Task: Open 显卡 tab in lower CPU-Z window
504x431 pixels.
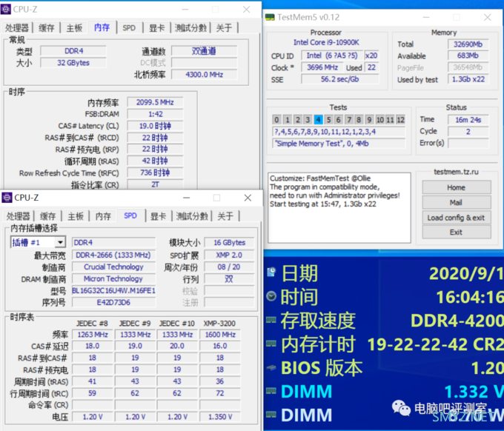Action: tap(158, 216)
